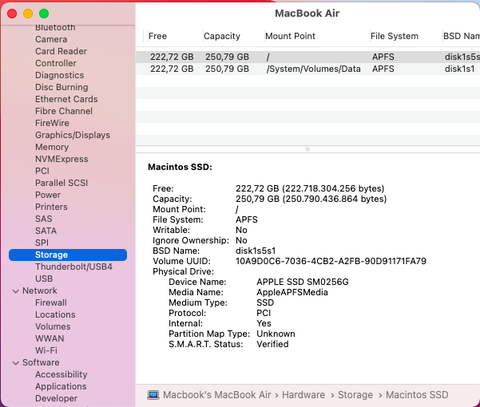The image size is (480, 407).
Task: Open Memory in the sidebar
Action: click(52, 147)
